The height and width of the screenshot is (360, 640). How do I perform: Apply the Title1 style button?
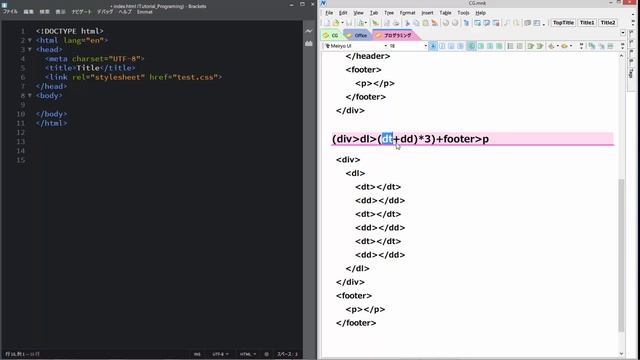click(587, 23)
